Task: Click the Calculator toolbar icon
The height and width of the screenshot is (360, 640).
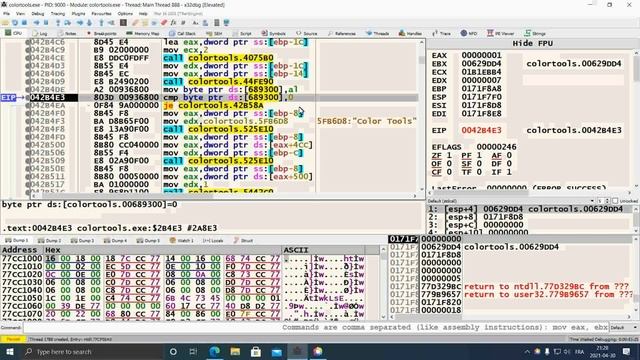Action: [217, 23]
